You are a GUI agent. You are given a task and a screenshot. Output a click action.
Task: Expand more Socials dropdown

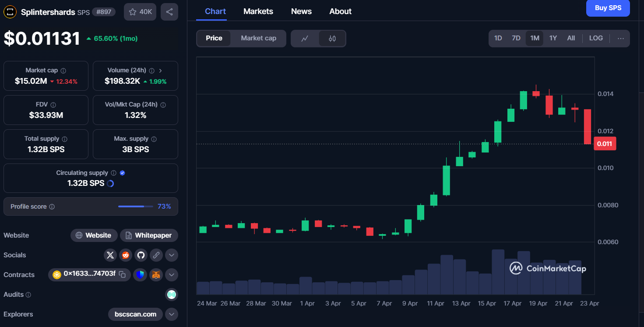pos(172,255)
